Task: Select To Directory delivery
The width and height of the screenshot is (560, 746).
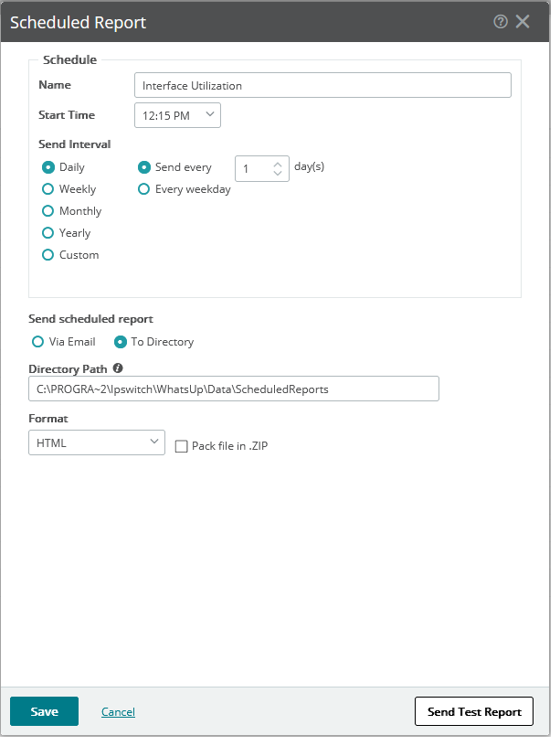Action: [121, 342]
